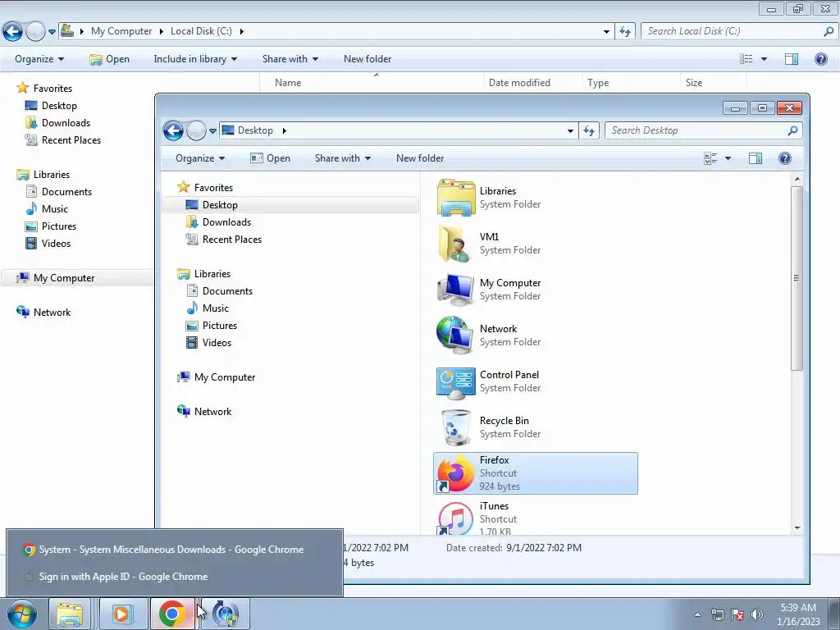840x630 pixels.
Task: Select Downloads in Local Disk window sidebar
Action: tap(66, 123)
